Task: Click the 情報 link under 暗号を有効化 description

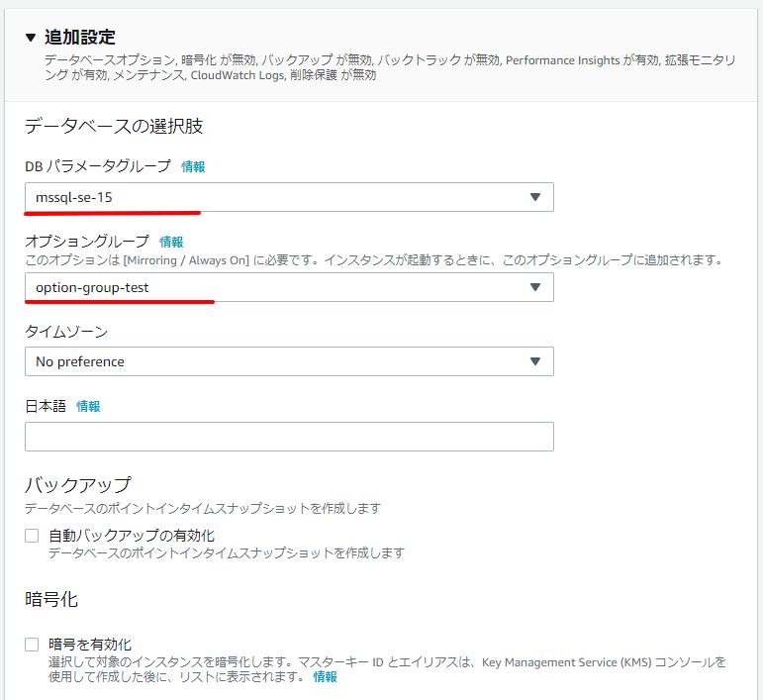Action: 325,676
